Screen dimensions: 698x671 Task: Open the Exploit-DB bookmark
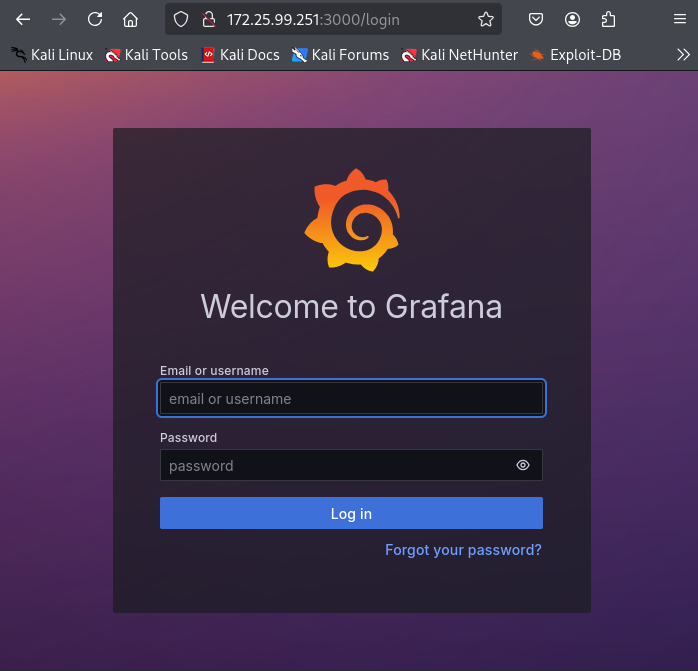[x=576, y=55]
